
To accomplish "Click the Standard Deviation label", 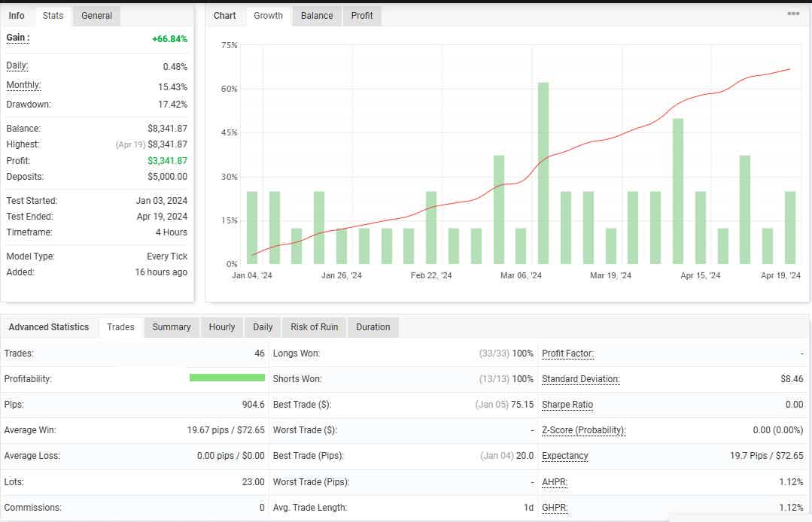I will tap(580, 379).
